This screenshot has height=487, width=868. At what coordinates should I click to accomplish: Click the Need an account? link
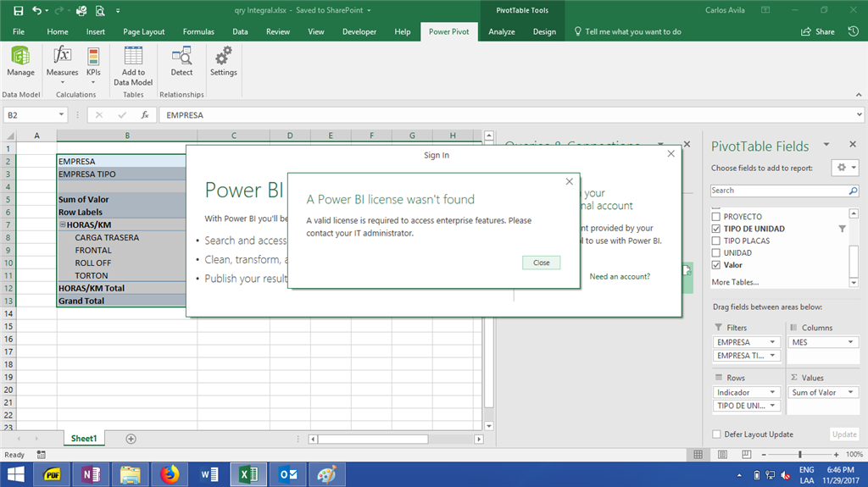pos(620,277)
